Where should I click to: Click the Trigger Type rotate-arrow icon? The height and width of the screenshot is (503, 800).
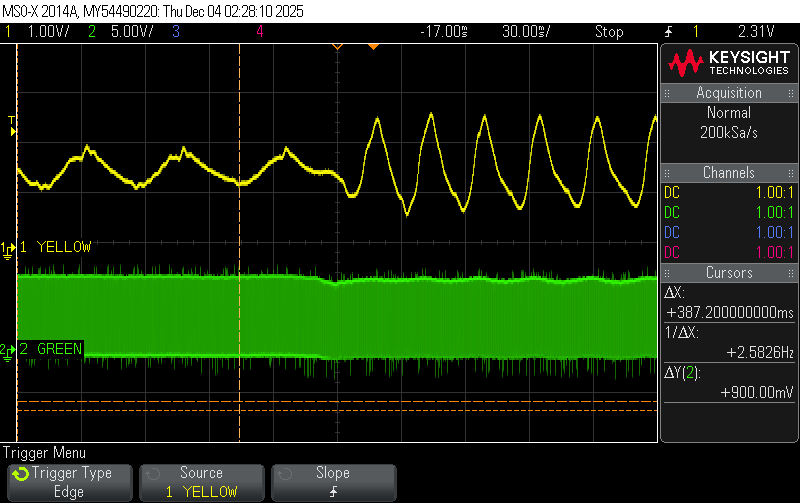click(21, 474)
